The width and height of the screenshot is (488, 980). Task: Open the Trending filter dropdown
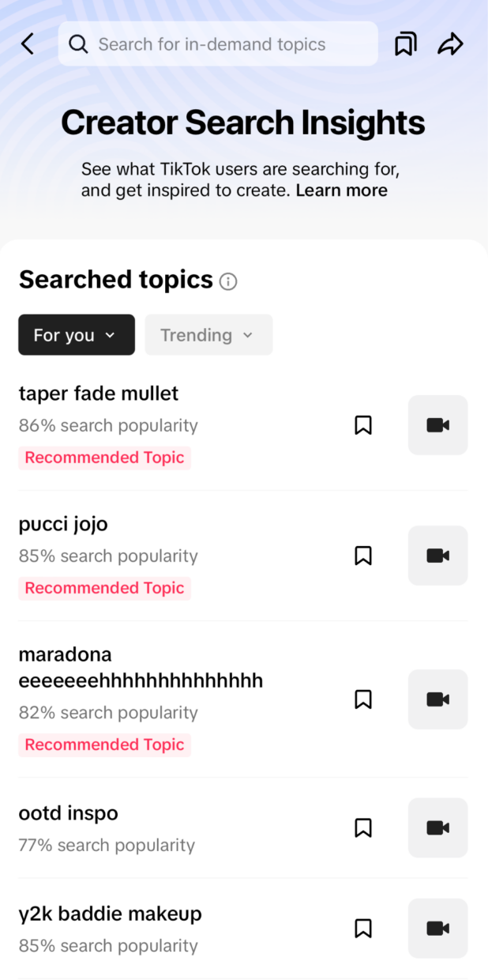point(208,334)
